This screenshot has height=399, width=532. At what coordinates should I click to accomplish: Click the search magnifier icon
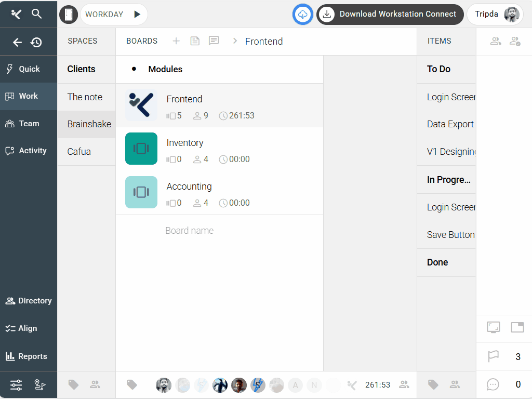tap(36, 14)
